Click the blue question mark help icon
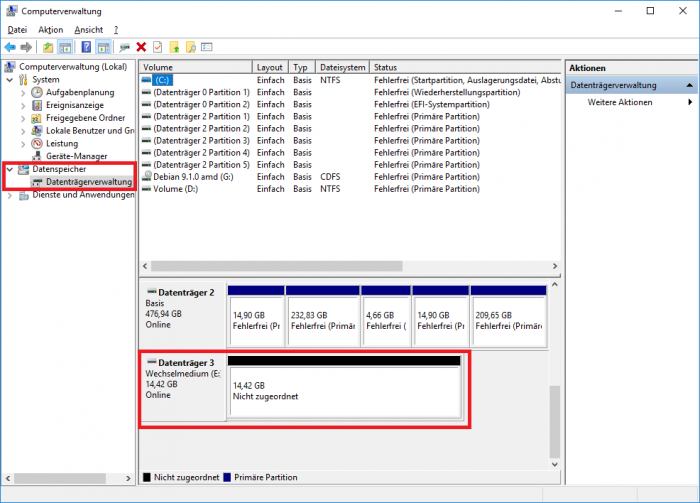Image resolution: width=700 pixels, height=503 pixels. [x=87, y=47]
